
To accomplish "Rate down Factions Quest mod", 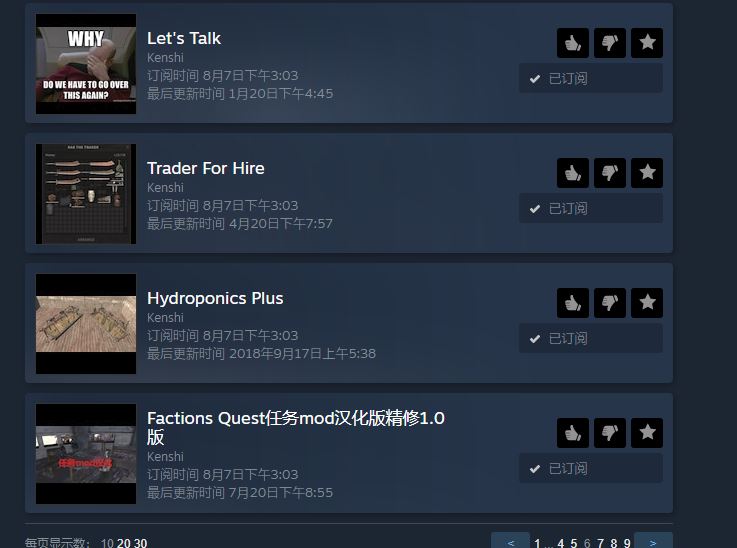I will click(610, 432).
